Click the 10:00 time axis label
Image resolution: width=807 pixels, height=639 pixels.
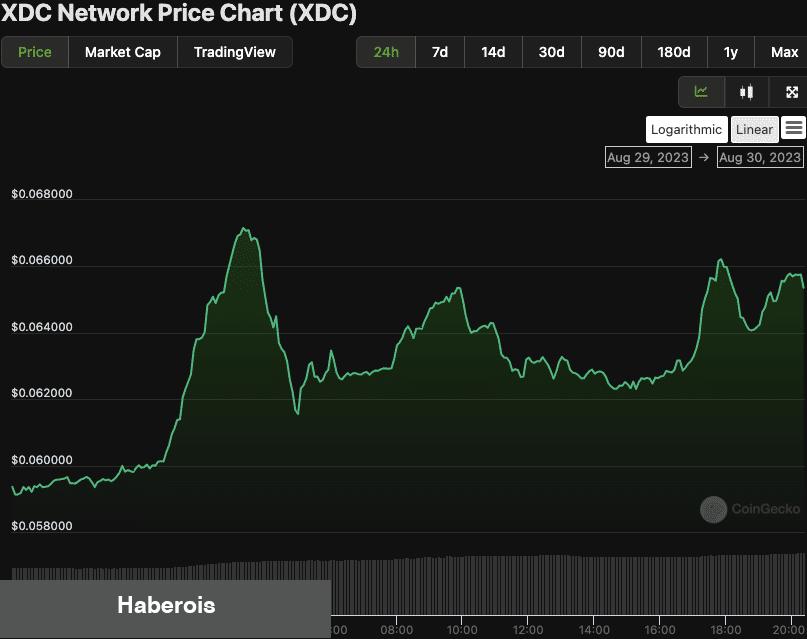pos(462,630)
